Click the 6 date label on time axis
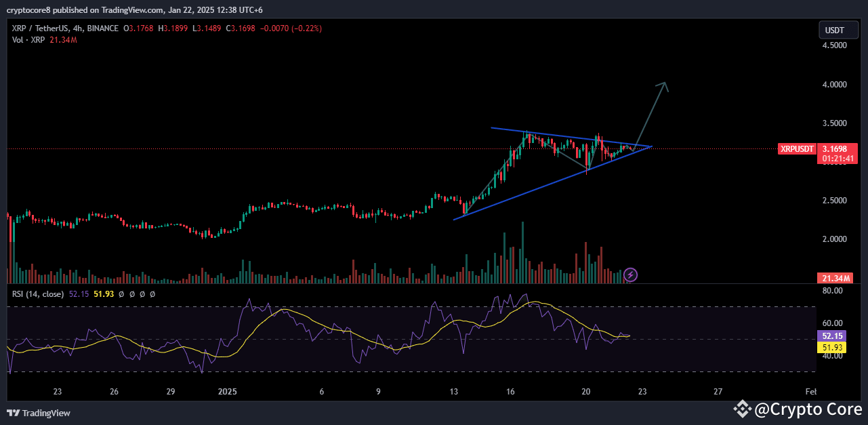This screenshot has width=868, height=425. (x=322, y=392)
